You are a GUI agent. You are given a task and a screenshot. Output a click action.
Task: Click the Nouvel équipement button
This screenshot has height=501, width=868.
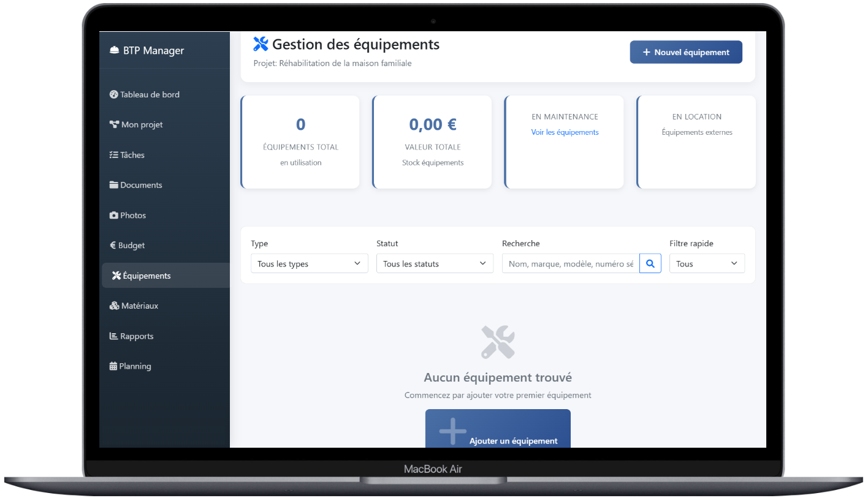[685, 53]
